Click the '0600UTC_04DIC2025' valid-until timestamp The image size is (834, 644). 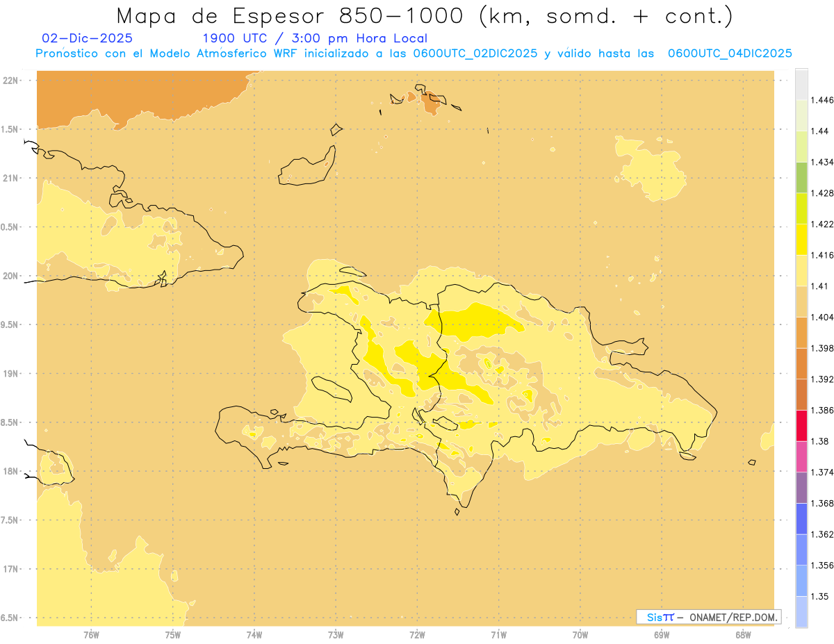coord(730,53)
